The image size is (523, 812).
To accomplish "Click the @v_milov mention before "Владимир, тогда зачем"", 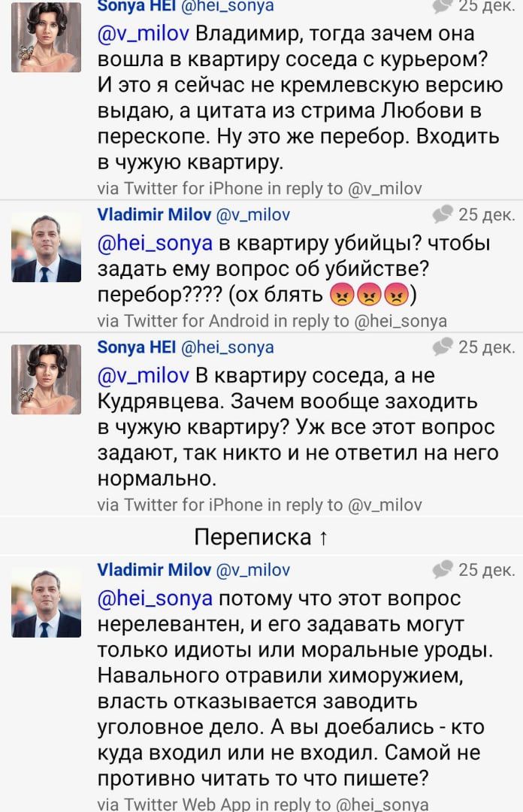I will [x=144, y=35].
